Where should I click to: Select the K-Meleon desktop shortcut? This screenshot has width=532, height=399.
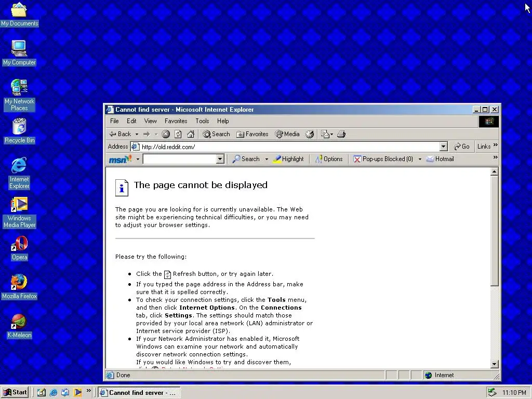[x=19, y=326]
